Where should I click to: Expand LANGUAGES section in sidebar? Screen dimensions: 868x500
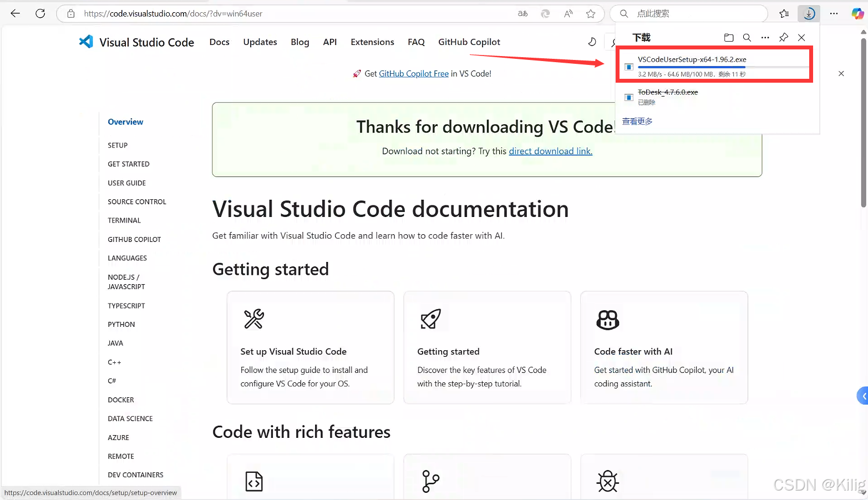[x=128, y=258]
